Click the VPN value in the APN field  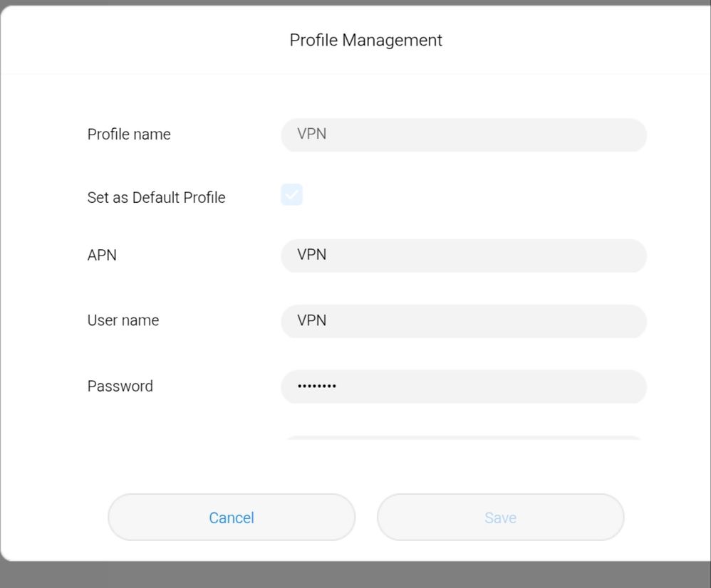(x=312, y=256)
